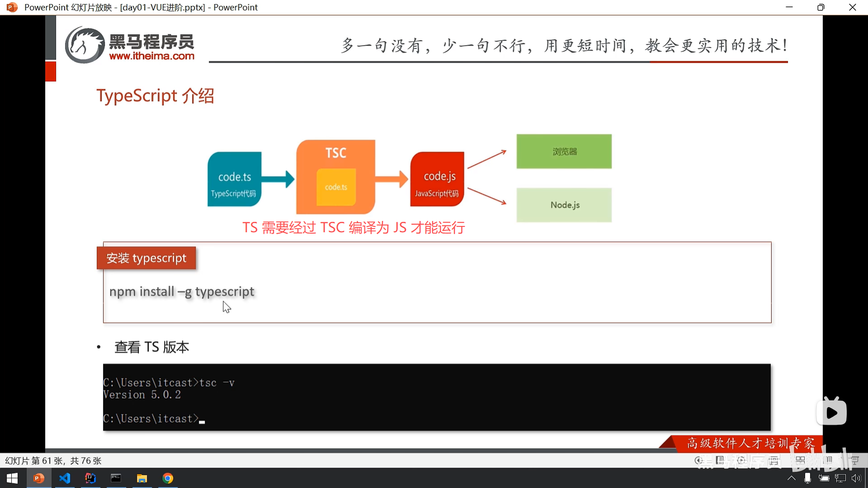The height and width of the screenshot is (488, 868).
Task: Open Windows Start menu
Action: pyautogui.click(x=13, y=478)
